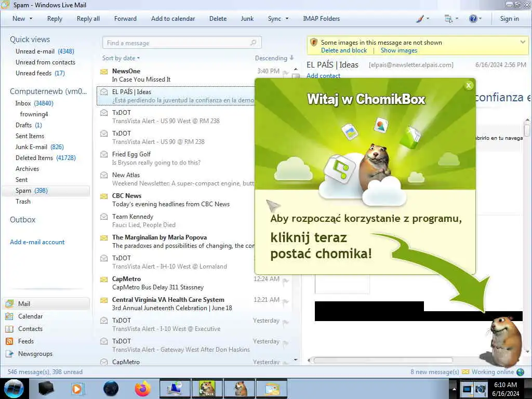This screenshot has height=399, width=532.
Task: Click the envelope icon for The Marginalian
Action: pos(104,238)
